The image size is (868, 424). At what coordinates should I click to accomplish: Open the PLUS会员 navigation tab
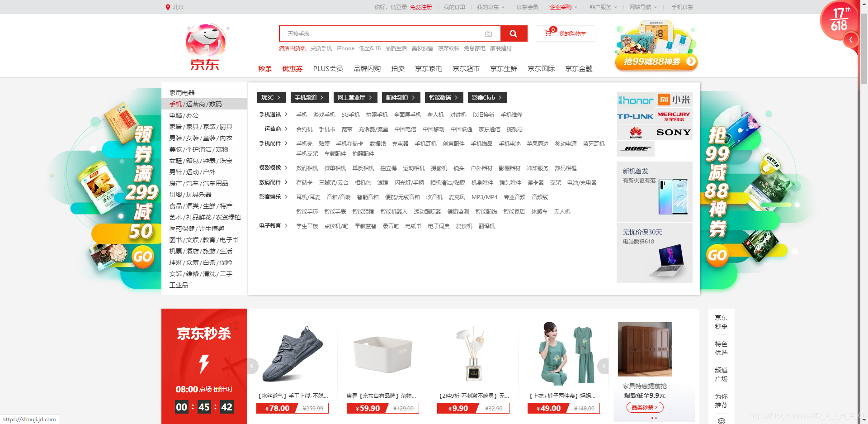pyautogui.click(x=328, y=69)
